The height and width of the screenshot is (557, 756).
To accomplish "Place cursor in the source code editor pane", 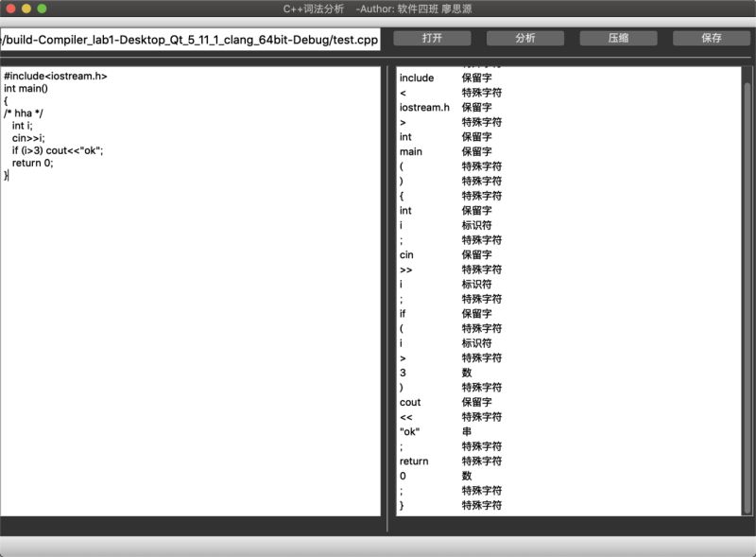I will point(189,284).
